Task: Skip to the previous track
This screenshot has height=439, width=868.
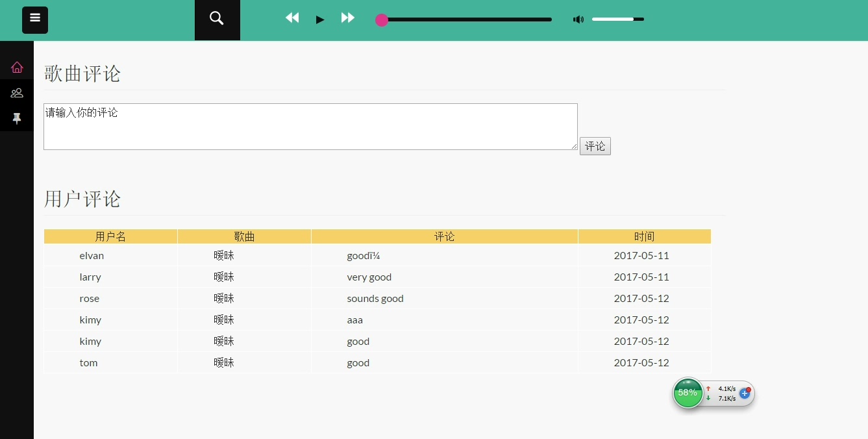Action: (292, 18)
